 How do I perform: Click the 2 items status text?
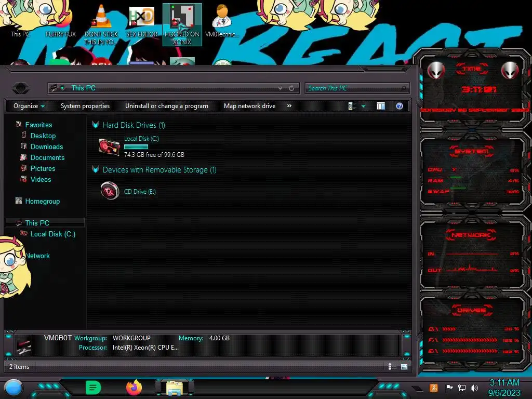pos(19,367)
